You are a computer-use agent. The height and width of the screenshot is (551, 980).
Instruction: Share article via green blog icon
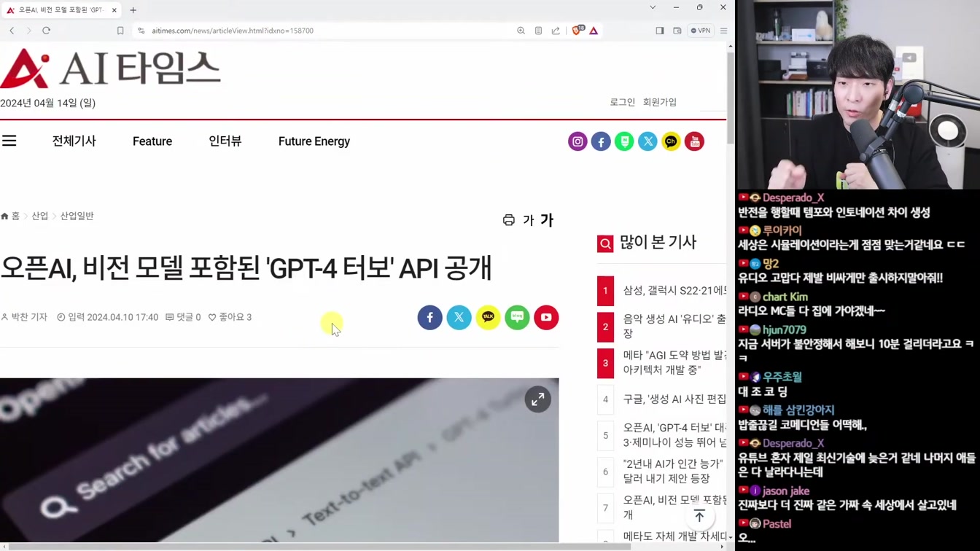tap(517, 318)
